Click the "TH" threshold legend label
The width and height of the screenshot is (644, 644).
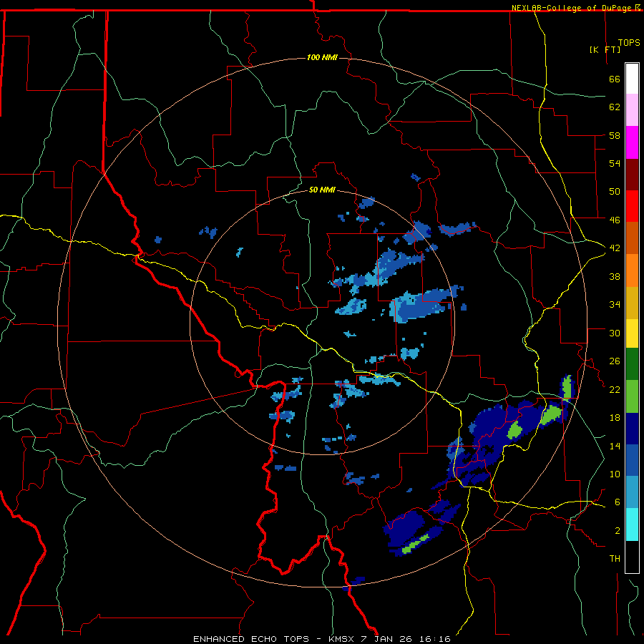(x=615, y=559)
